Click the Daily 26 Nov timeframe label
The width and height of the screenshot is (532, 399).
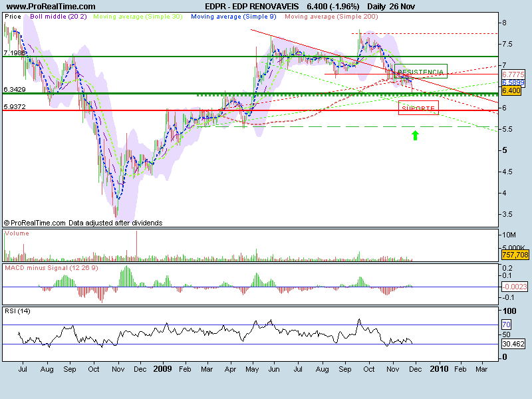click(391, 7)
